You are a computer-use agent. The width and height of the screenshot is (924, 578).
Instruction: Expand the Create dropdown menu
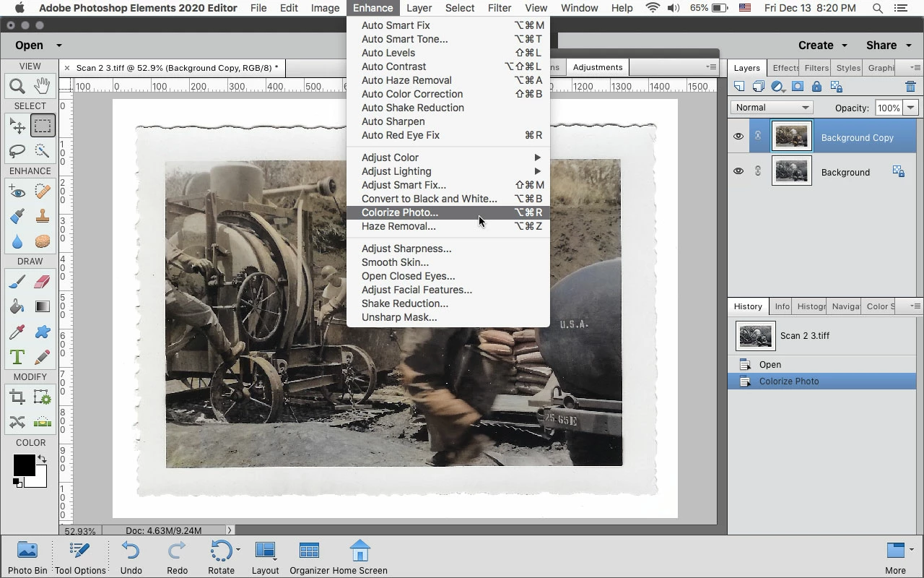823,45
